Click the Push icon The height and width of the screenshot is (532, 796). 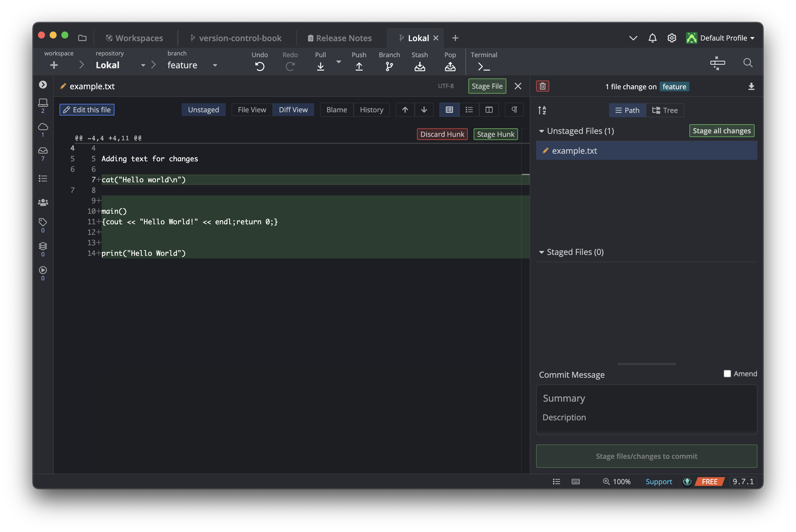point(359,66)
